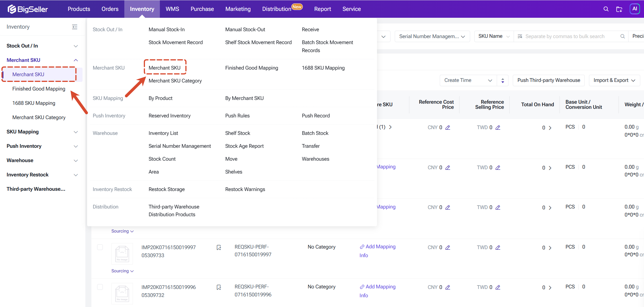The image size is (644, 307).
Task: Select Serial Number Management in the mega menu
Action: [180, 146]
